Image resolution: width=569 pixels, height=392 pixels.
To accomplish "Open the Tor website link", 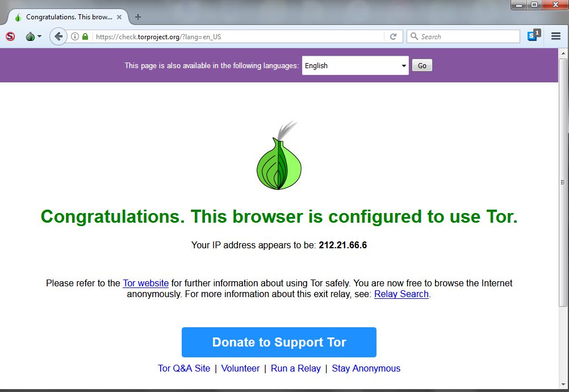I will pyautogui.click(x=145, y=283).
